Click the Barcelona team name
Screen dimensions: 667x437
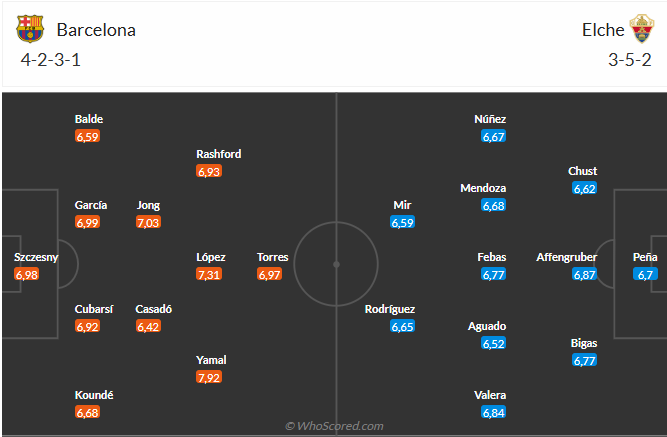(x=96, y=30)
